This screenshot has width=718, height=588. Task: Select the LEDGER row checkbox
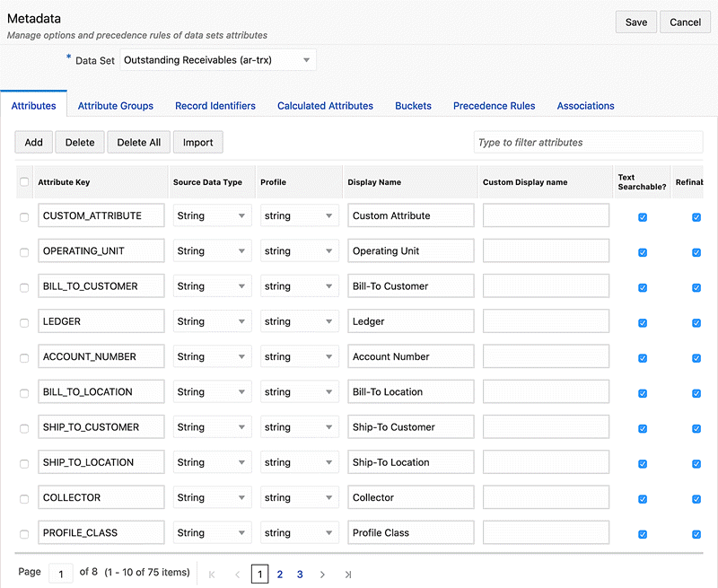24,322
